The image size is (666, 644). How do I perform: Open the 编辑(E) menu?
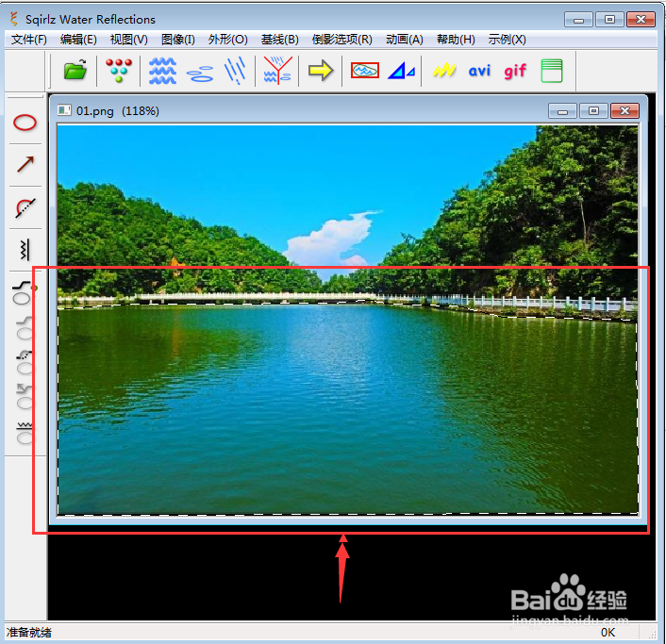click(78, 40)
